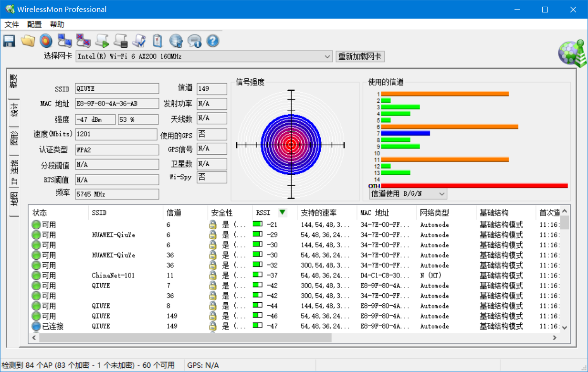Viewport: 588px width, 372px height.
Task: Click the connect computers toolbar icon
Action: click(64, 41)
